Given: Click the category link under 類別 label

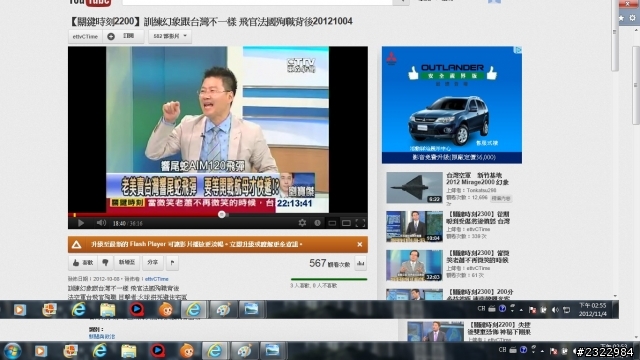Looking at the screenshot, I should [102, 336].
